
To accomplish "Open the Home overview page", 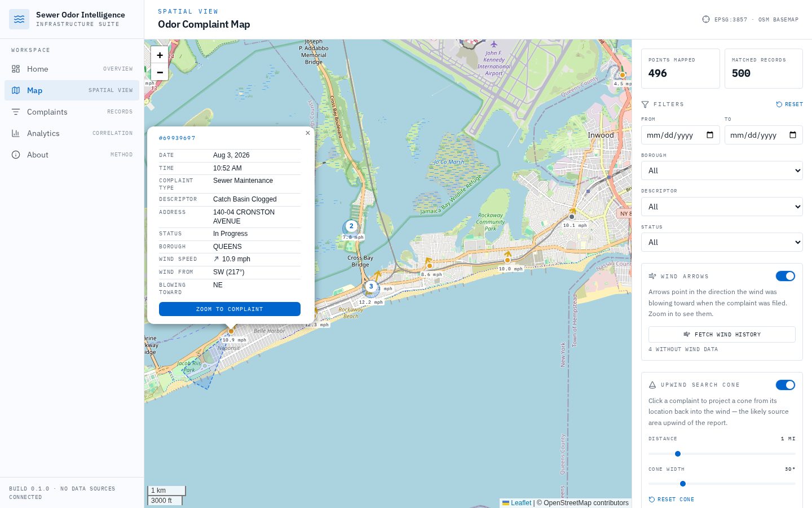I will pos(72,69).
